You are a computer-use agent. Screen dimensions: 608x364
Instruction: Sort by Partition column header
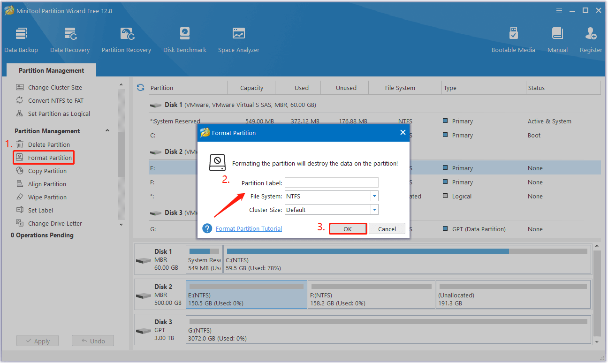click(162, 88)
